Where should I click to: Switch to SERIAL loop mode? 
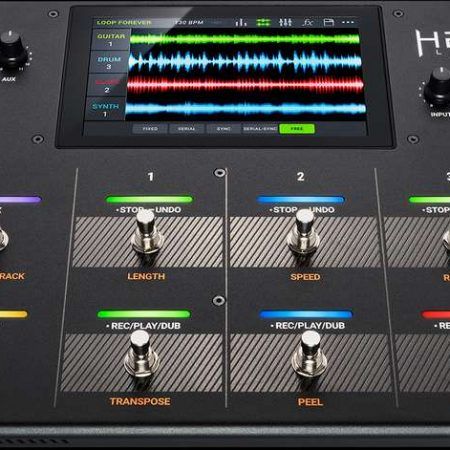(187, 129)
